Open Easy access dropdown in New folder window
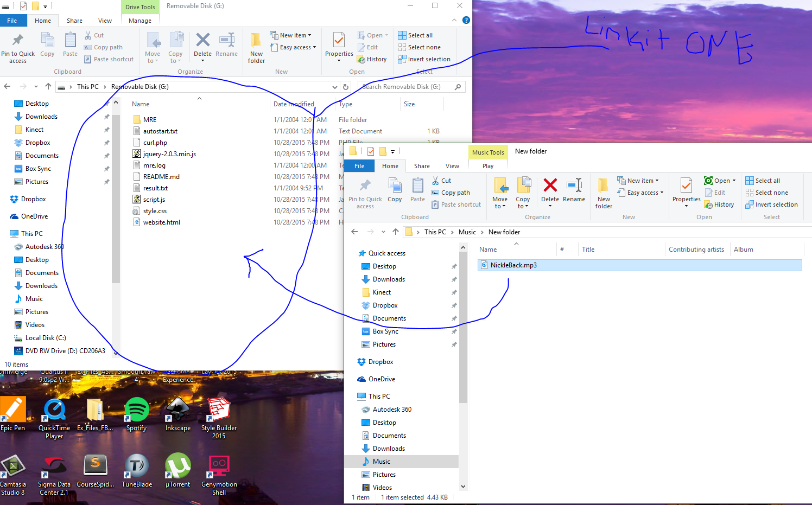The height and width of the screenshot is (505, 812). click(x=640, y=193)
